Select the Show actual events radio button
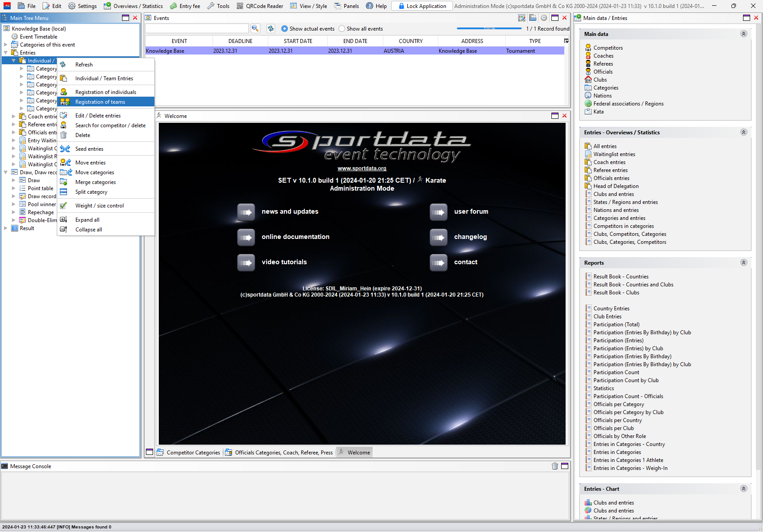 [284, 29]
